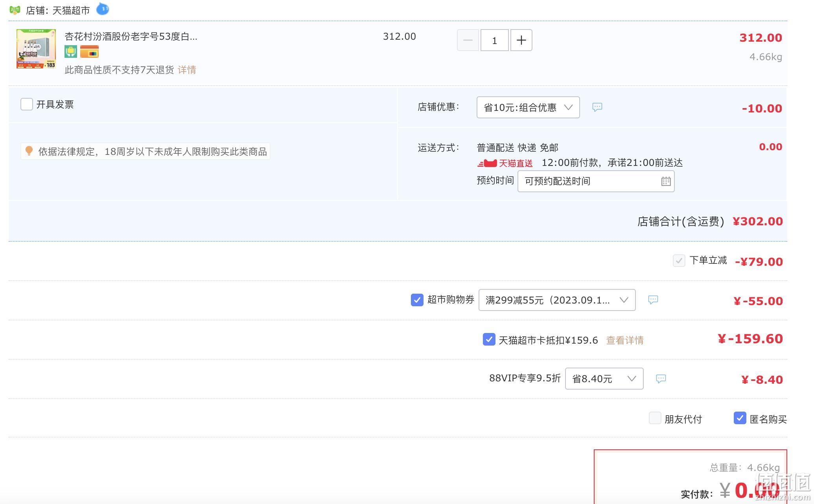The width and height of the screenshot is (814, 504).
Task: Uncheck the 天猫超市卡抵扣 checkbox
Action: click(489, 339)
